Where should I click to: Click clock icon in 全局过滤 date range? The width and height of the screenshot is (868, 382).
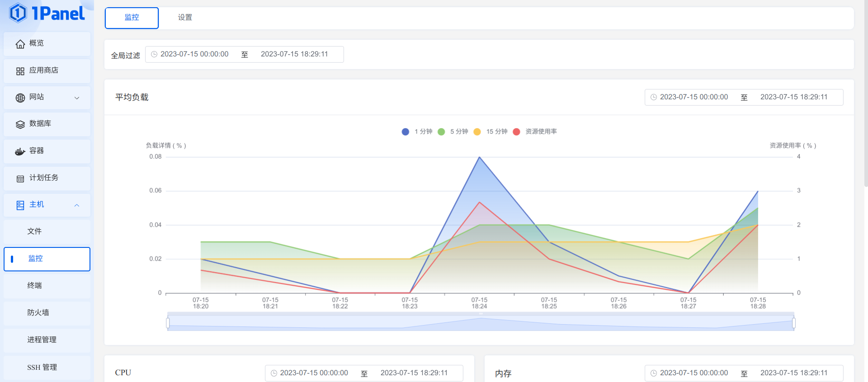tap(154, 54)
